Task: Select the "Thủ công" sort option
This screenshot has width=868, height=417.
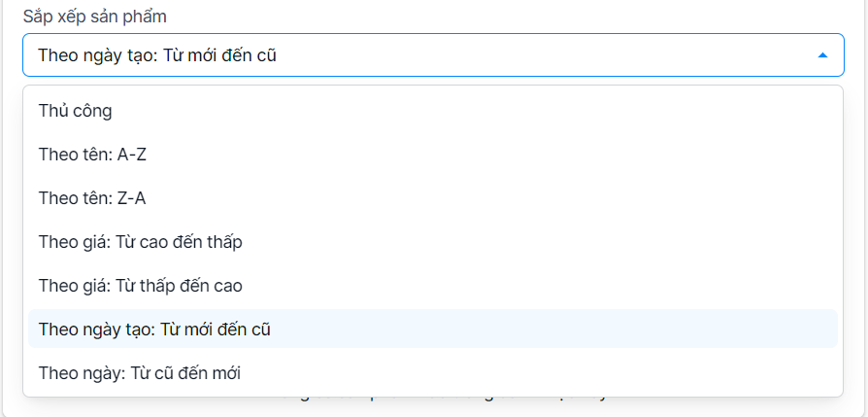Action: [x=76, y=111]
